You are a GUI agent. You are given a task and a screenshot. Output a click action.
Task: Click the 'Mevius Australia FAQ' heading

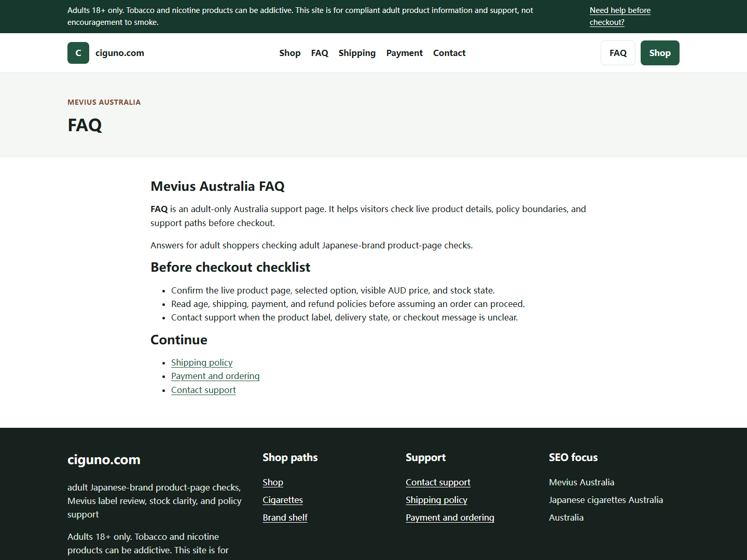point(217,186)
